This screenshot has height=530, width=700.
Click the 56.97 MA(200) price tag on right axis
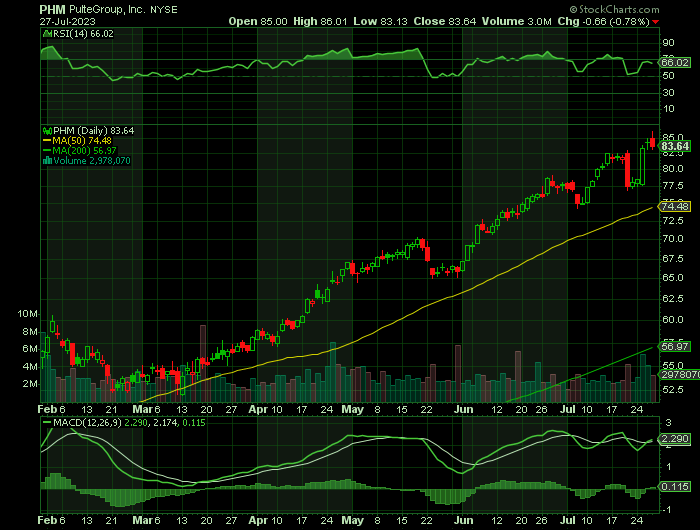(x=675, y=346)
